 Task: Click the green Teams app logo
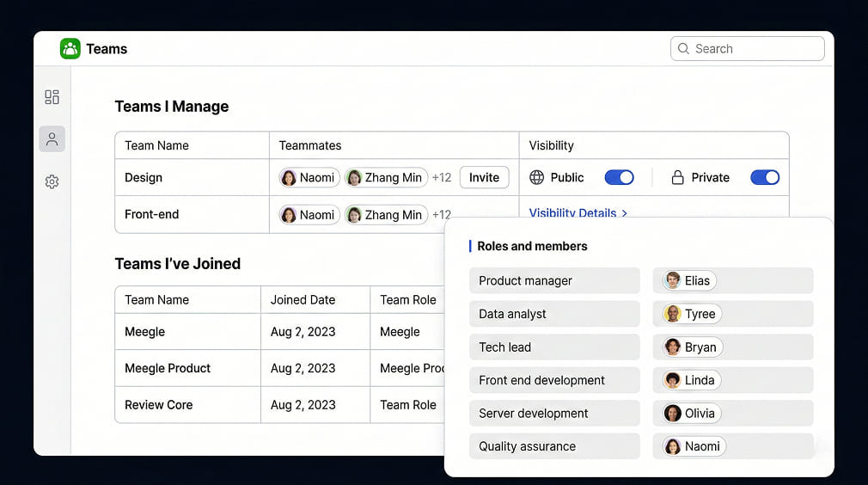point(70,49)
